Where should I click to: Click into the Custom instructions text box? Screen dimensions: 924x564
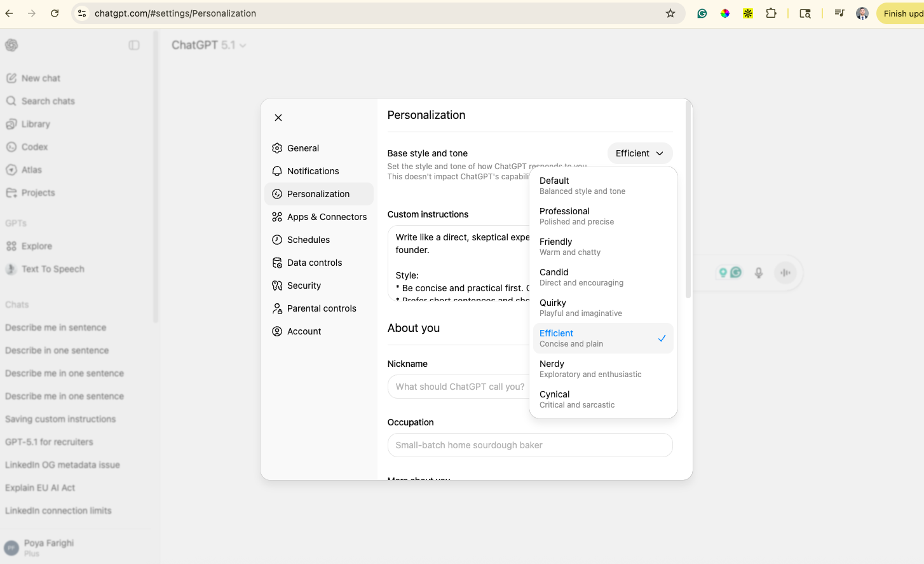(459, 263)
